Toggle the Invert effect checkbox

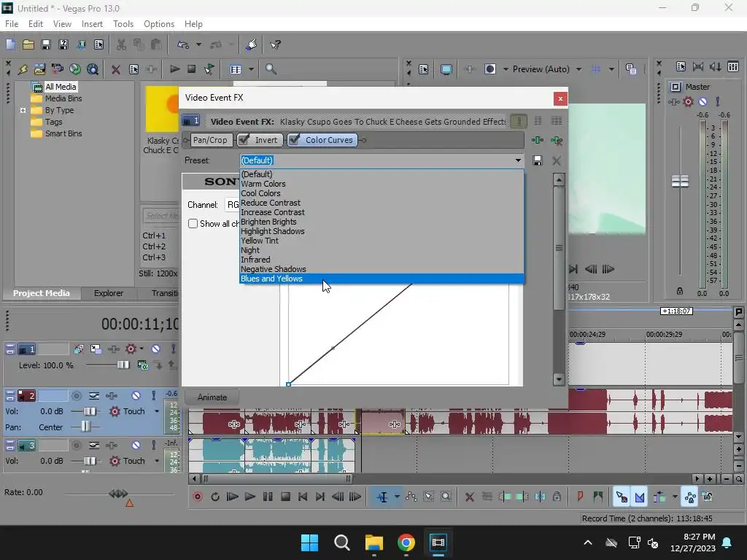click(244, 139)
